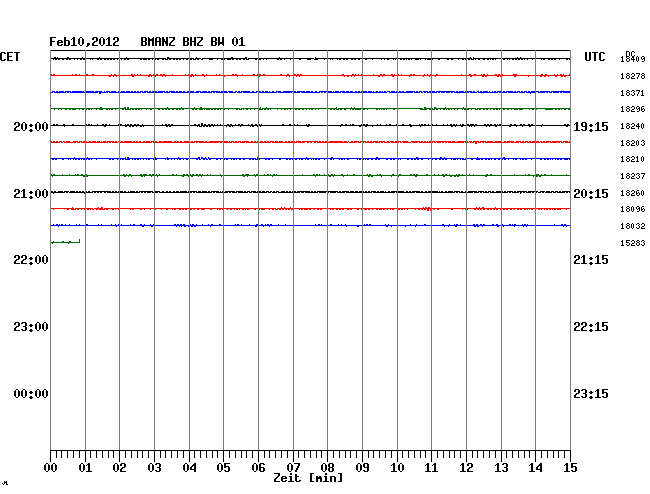Click the Zeit [min] axis title
The height and width of the screenshot is (494, 650).
pos(308,478)
